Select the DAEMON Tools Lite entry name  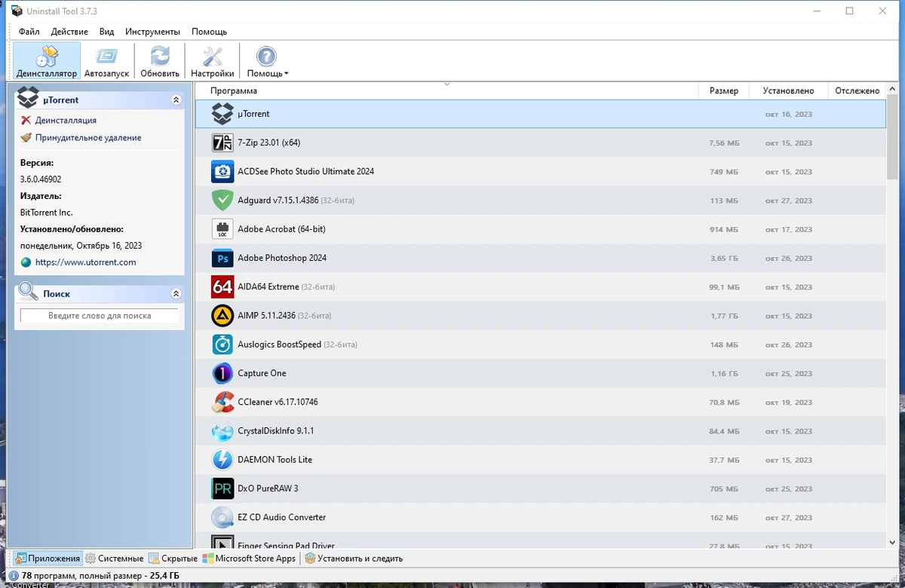click(275, 460)
